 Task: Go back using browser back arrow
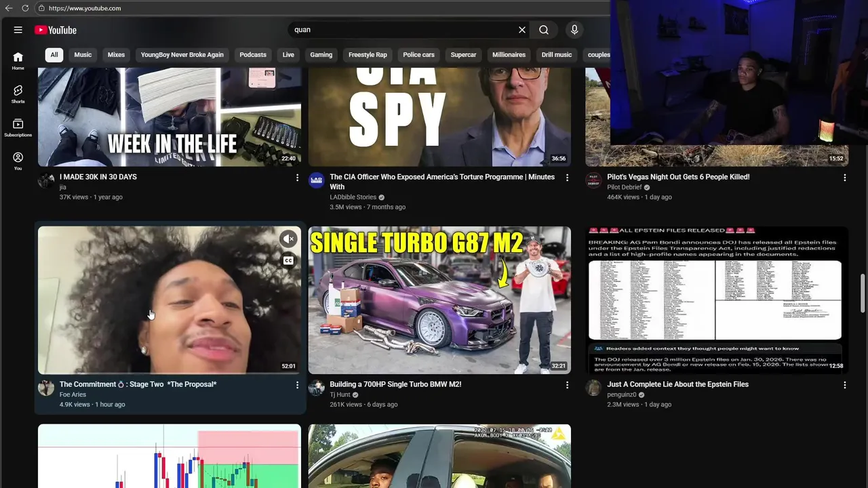click(x=9, y=8)
